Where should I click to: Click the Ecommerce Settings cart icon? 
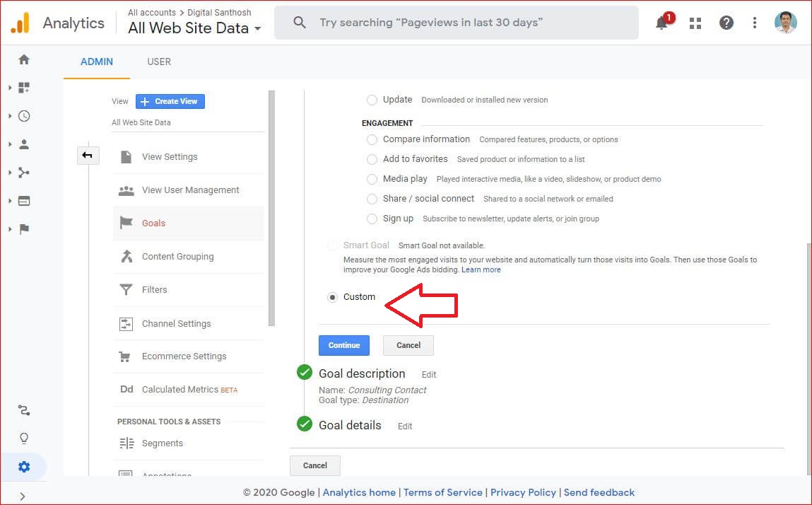[x=125, y=356]
